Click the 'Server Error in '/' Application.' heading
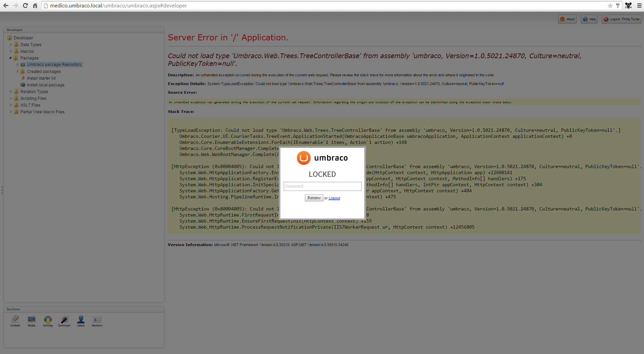Viewport: 644px width, 354px height. point(228,37)
